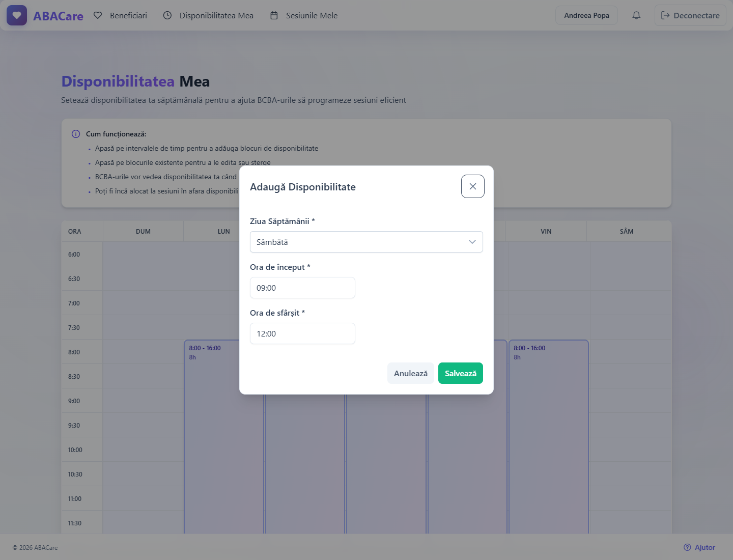Click the ABACare brand name
This screenshot has height=560, width=733.
(58, 16)
